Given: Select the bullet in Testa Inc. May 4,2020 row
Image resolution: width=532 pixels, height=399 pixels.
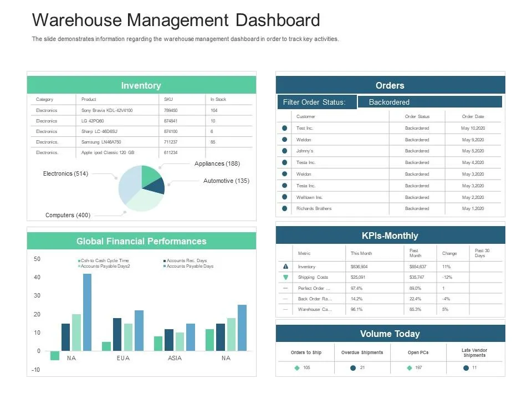Looking at the screenshot, I should tap(284, 162).
